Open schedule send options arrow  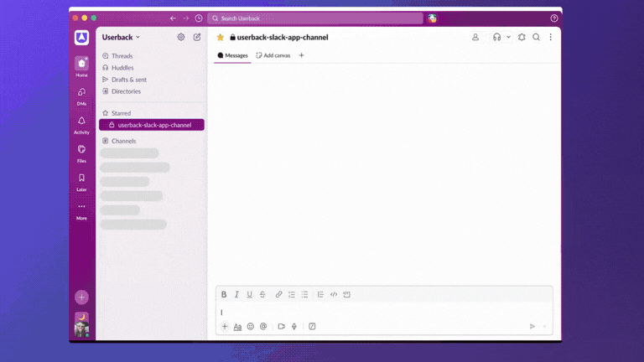click(x=544, y=326)
